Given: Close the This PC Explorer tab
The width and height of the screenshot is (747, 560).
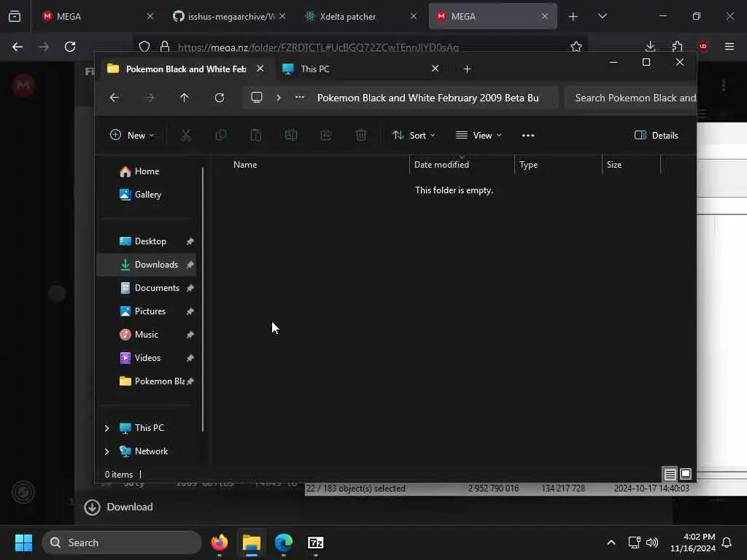Looking at the screenshot, I should [x=435, y=69].
